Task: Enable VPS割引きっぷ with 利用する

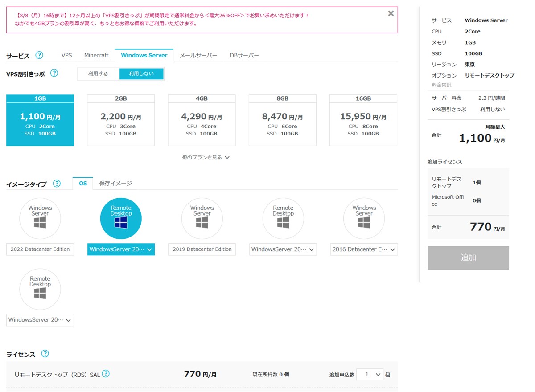Action: tap(98, 73)
